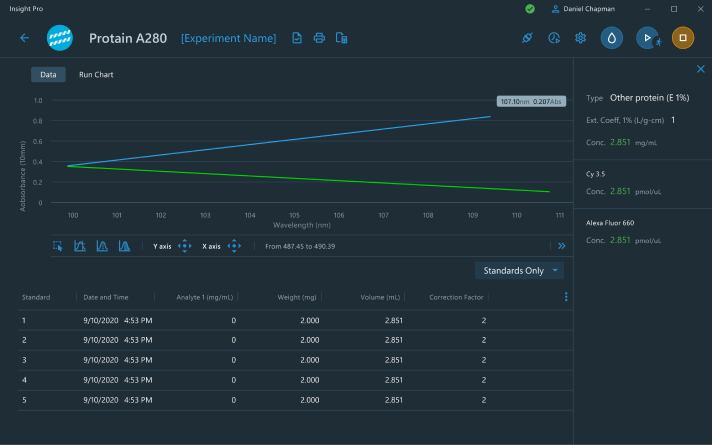Click the X axis adjust control
Viewport: 712px width, 445px height.
click(233, 246)
